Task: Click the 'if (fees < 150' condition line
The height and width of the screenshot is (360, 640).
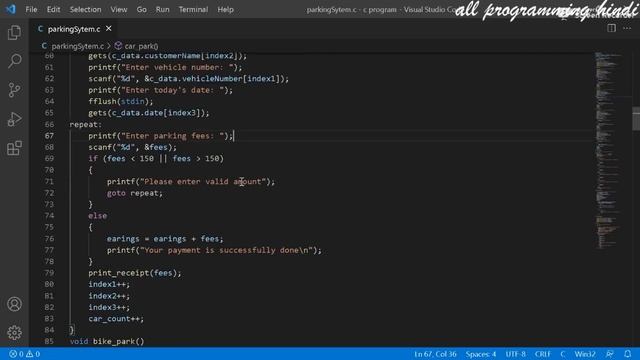Action: (x=156, y=158)
